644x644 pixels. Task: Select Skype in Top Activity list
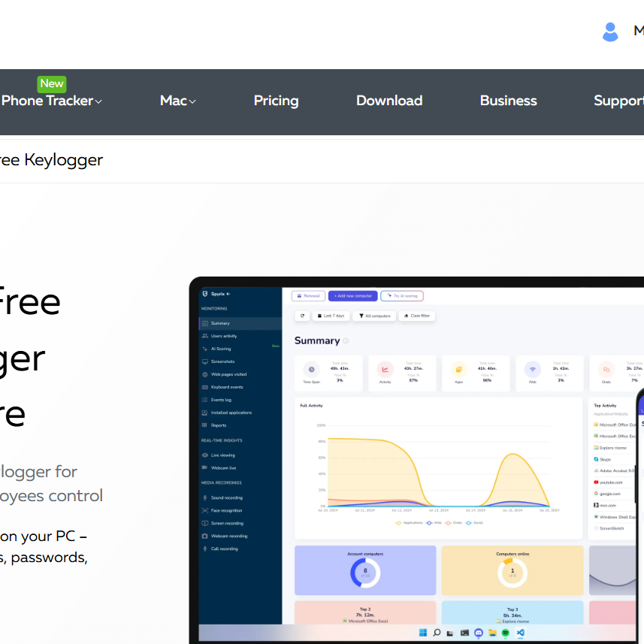(603, 459)
